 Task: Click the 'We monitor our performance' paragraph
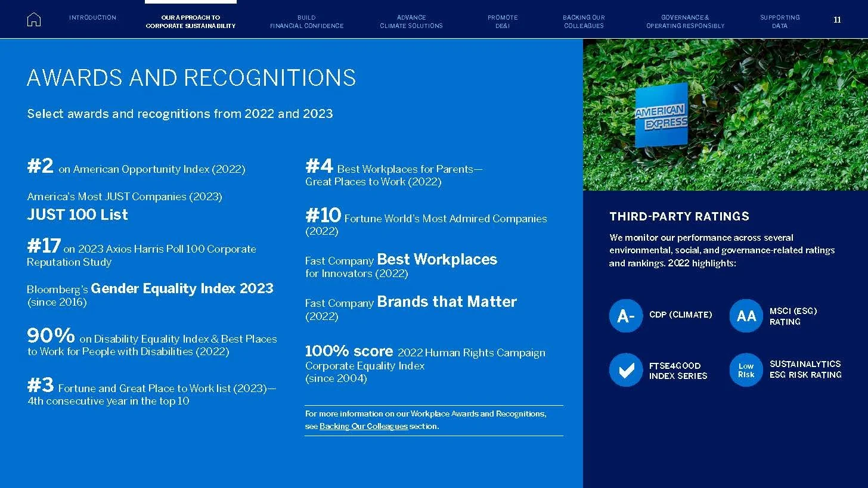[x=722, y=250]
